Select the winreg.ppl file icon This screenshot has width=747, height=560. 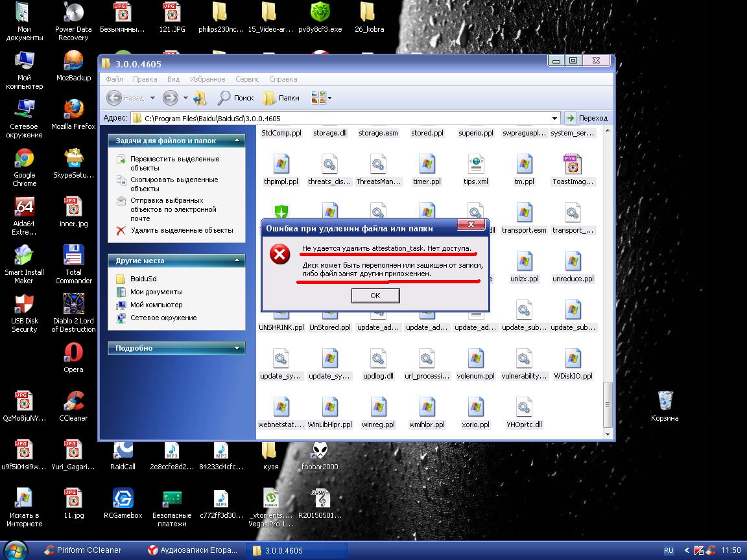378,407
